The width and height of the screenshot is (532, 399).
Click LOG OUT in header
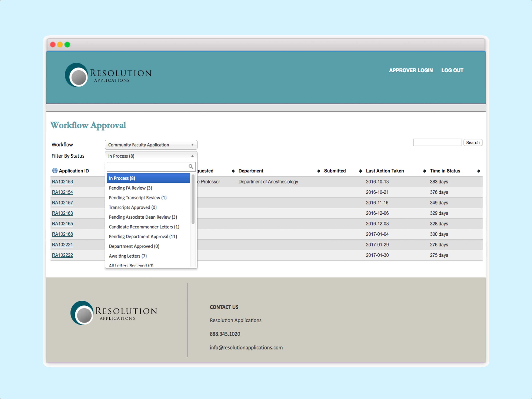point(452,70)
